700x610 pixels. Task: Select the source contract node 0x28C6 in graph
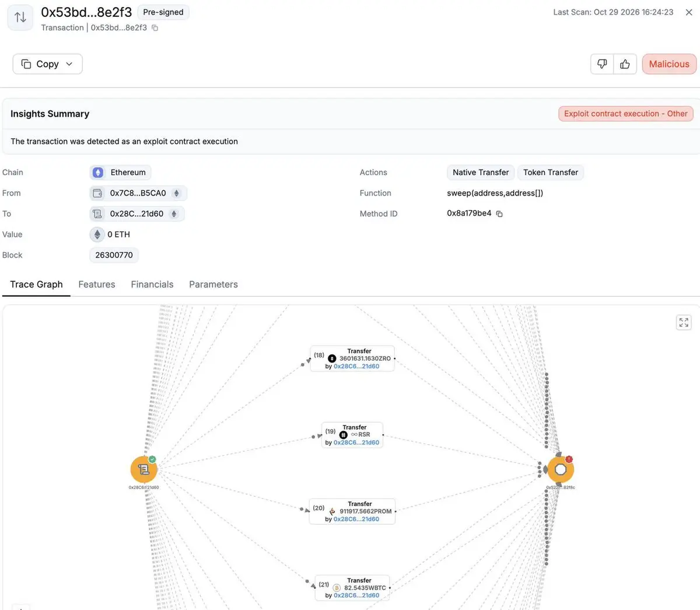(144, 469)
